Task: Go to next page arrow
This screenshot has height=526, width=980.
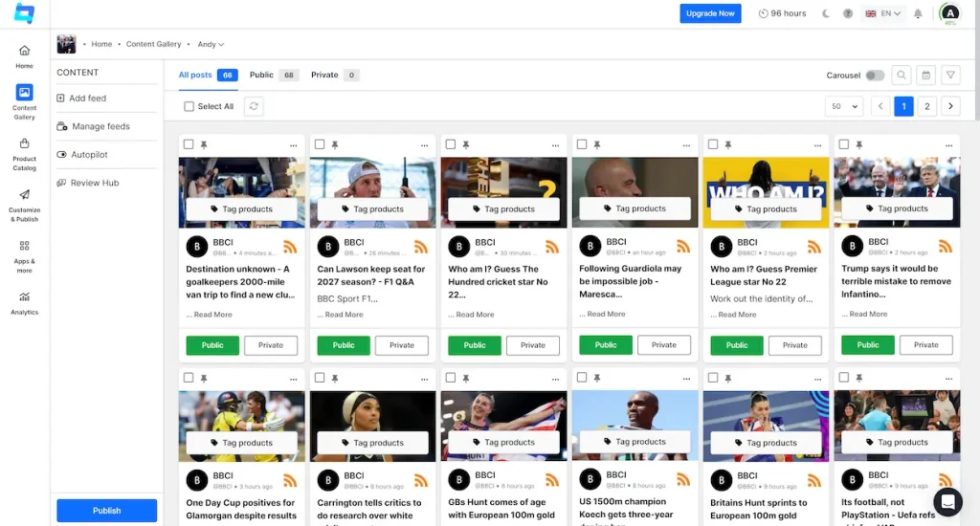Action: 950,106
